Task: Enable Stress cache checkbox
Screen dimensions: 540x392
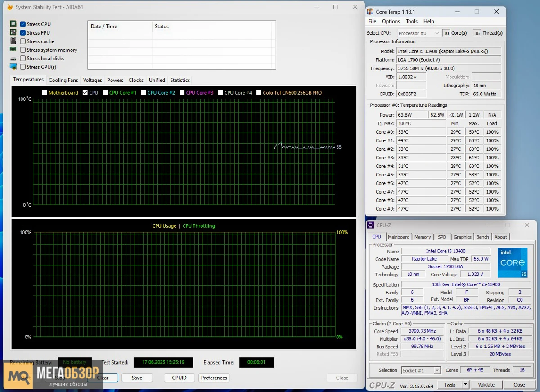Action: coord(23,41)
